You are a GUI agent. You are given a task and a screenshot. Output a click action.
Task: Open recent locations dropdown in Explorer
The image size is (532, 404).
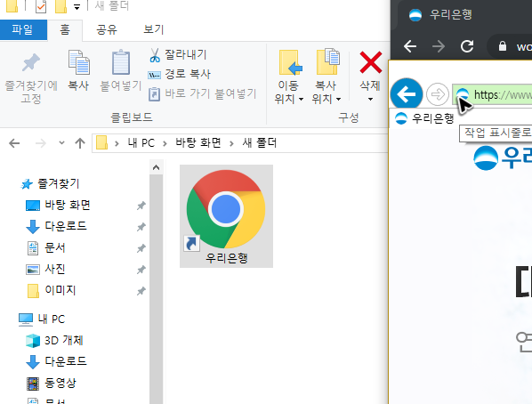click(61, 143)
